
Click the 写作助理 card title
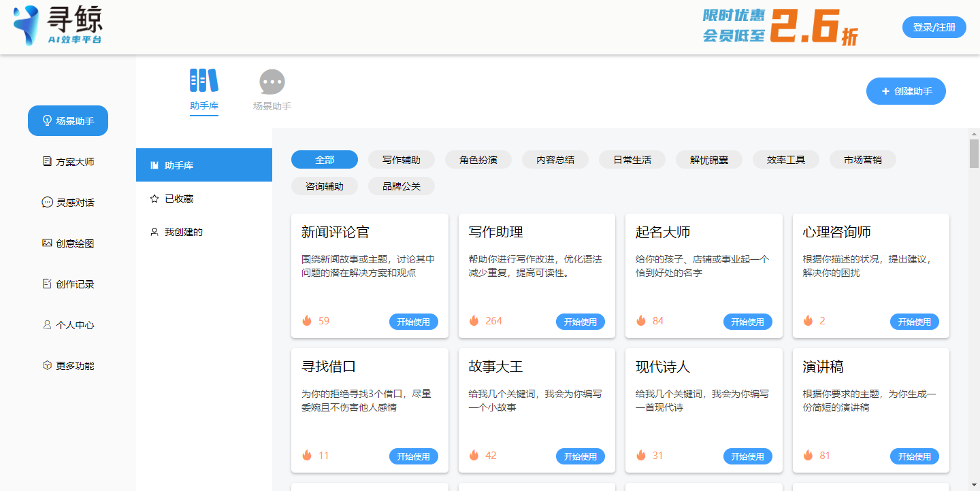pyautogui.click(x=496, y=232)
